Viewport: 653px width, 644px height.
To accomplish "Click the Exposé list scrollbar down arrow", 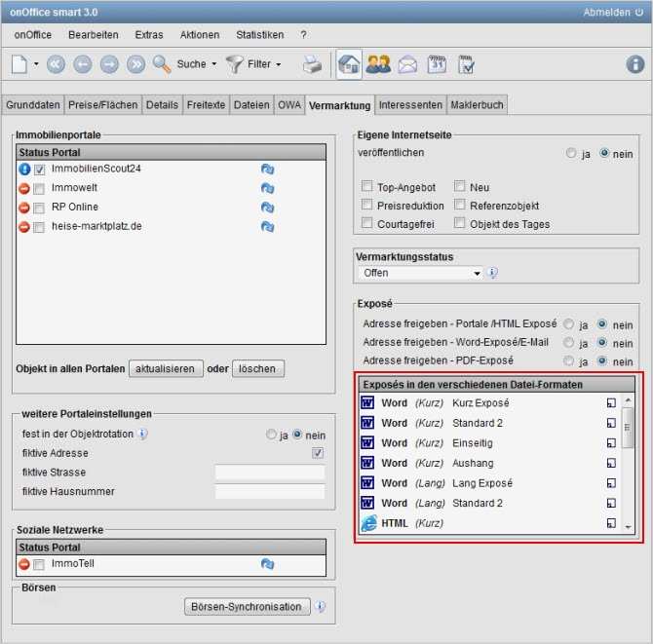I will coord(628,527).
